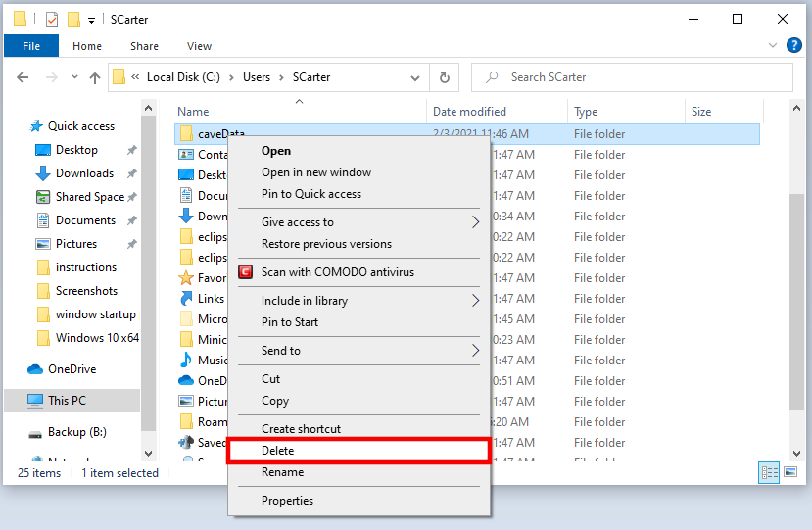This screenshot has height=530, width=812.
Task: Sort by the Date modified column
Action: [469, 112]
